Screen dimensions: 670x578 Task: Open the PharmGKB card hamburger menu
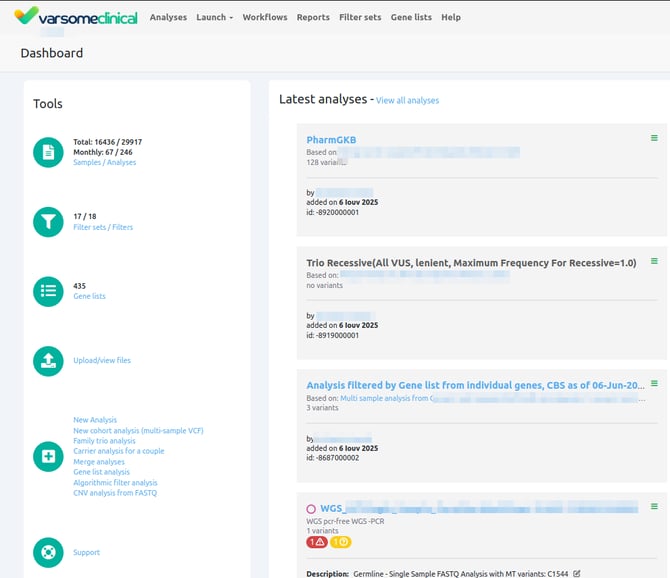(x=654, y=138)
